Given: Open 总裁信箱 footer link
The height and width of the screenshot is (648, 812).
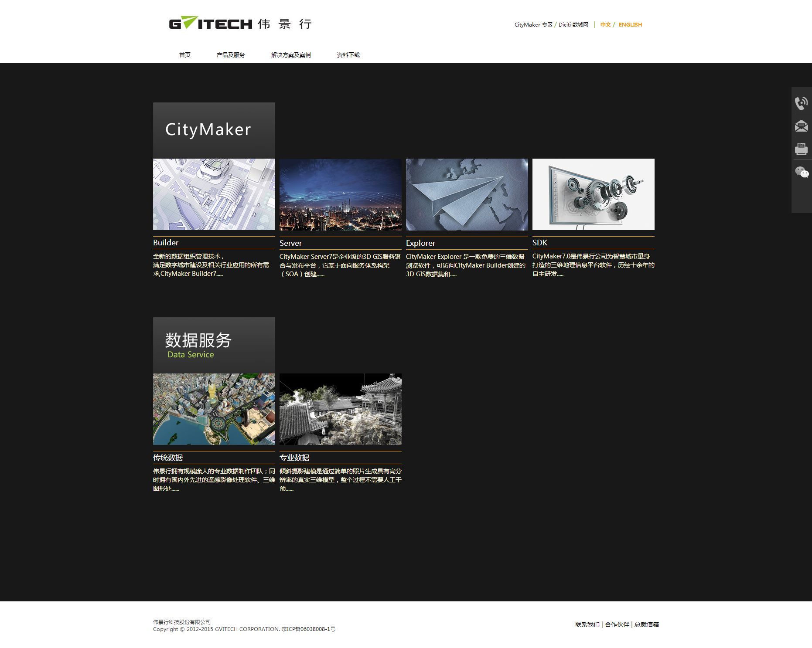Looking at the screenshot, I should 647,624.
